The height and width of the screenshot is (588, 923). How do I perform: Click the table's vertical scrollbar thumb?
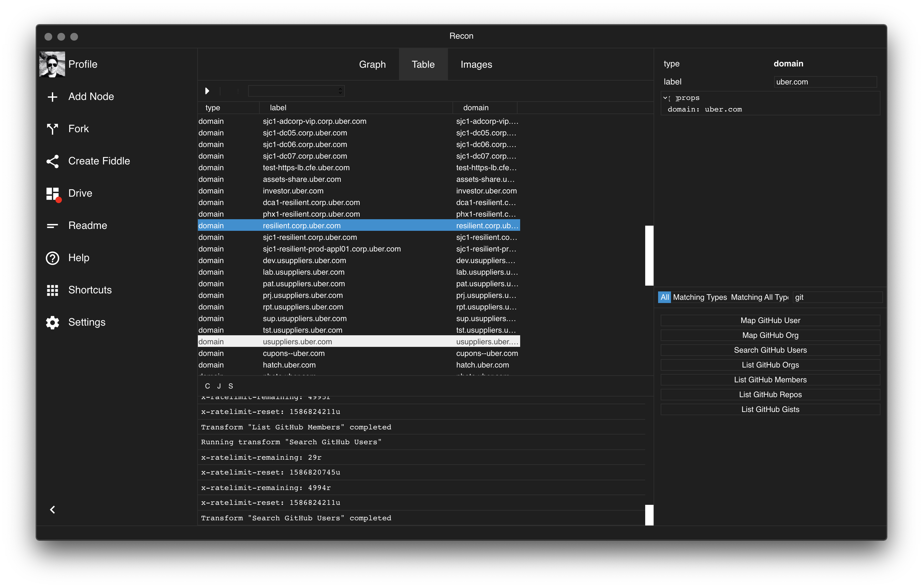coord(649,255)
